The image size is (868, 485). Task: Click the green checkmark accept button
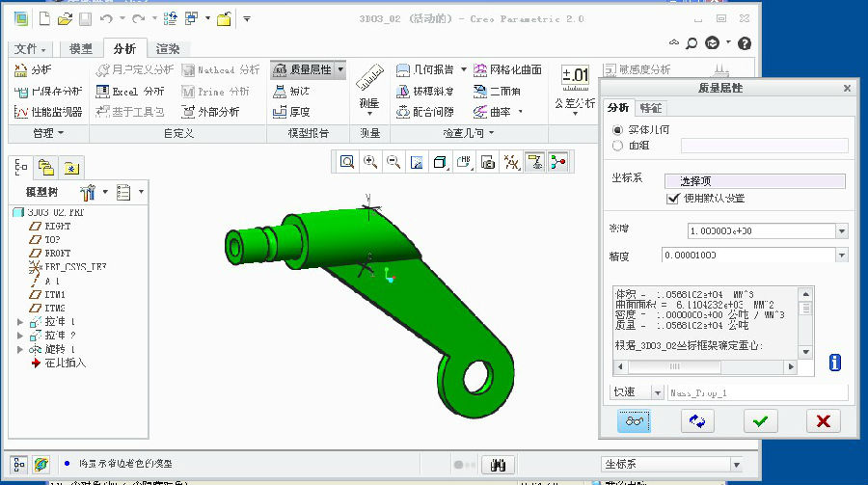[x=761, y=420]
